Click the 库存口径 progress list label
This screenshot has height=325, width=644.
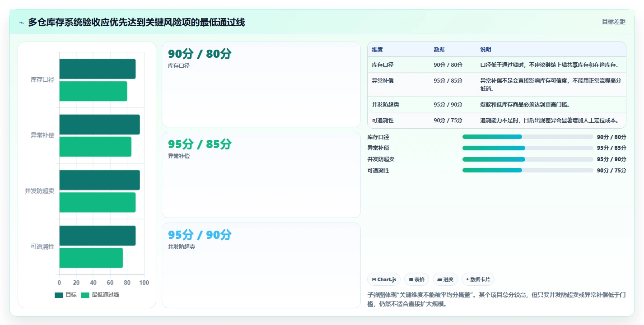tap(378, 137)
